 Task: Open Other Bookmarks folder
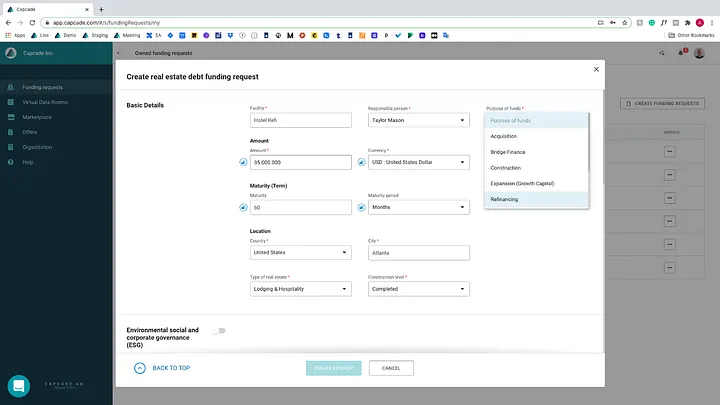pos(691,35)
